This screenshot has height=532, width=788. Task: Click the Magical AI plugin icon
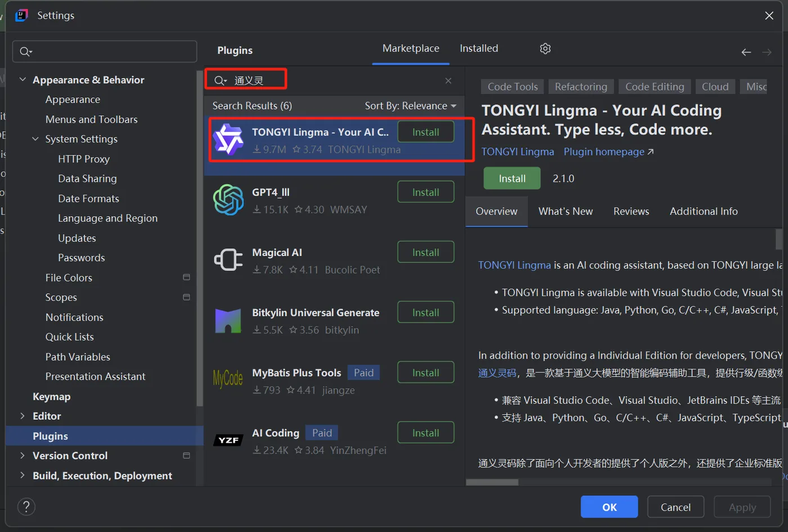click(x=228, y=260)
